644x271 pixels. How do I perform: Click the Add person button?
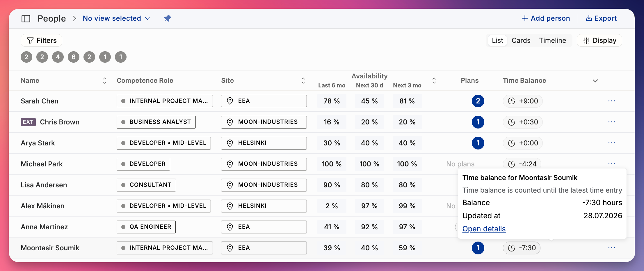(x=546, y=18)
